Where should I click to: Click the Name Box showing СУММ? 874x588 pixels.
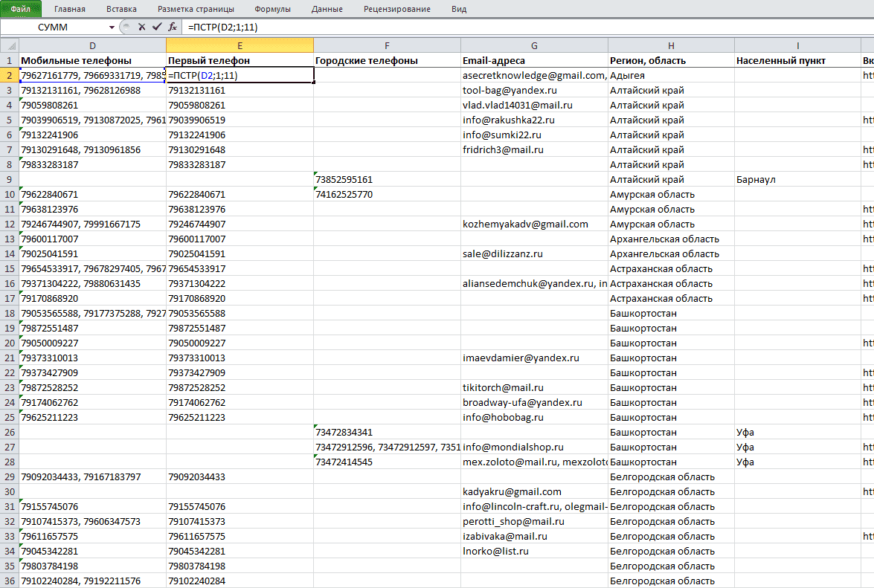[54, 28]
